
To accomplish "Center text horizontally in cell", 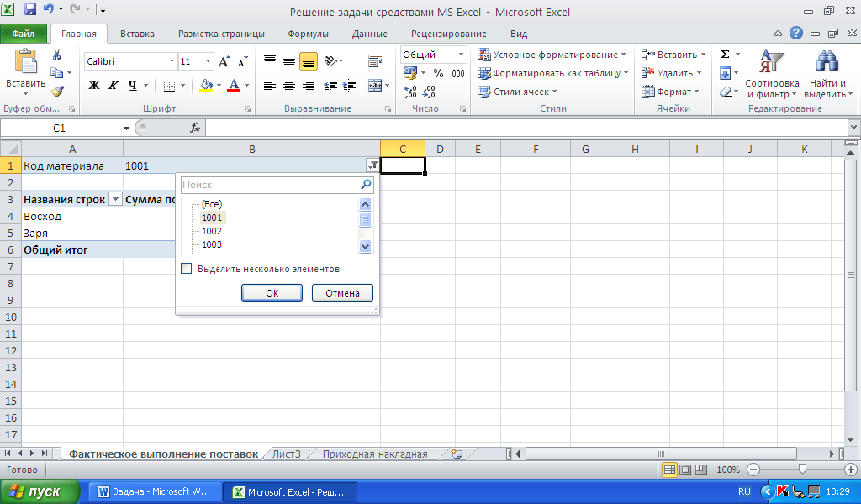I will coord(289,86).
